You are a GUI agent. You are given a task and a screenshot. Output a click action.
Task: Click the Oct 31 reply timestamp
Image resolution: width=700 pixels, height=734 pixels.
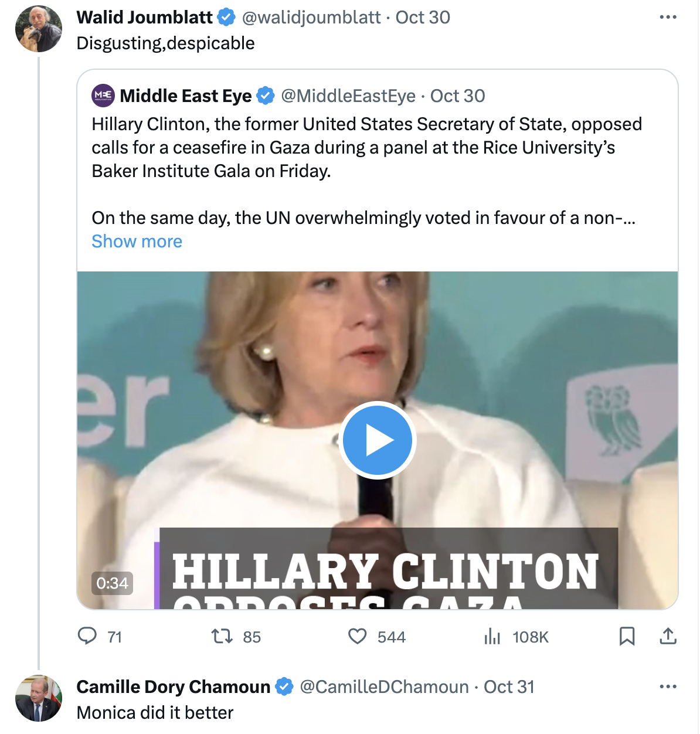pos(509,687)
